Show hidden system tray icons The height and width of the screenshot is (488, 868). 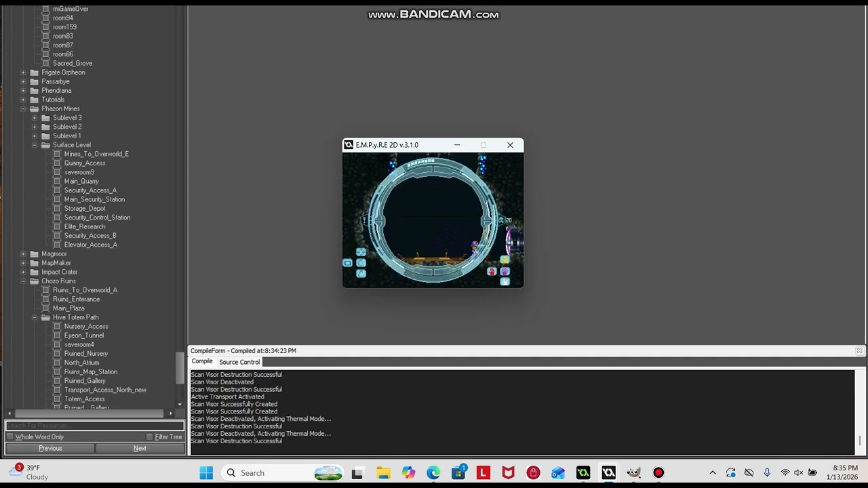[712, 472]
